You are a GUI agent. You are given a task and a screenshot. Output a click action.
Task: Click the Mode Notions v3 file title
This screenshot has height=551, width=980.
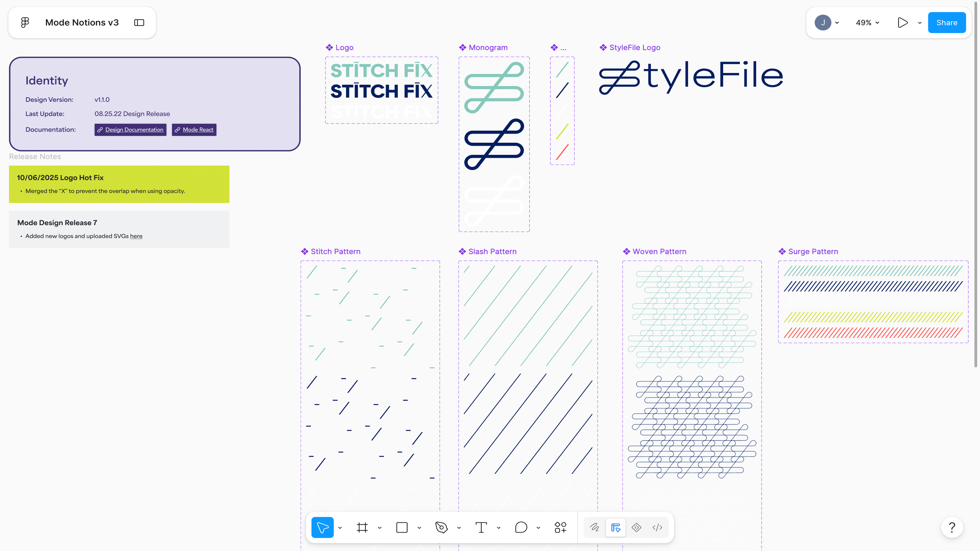(82, 22)
